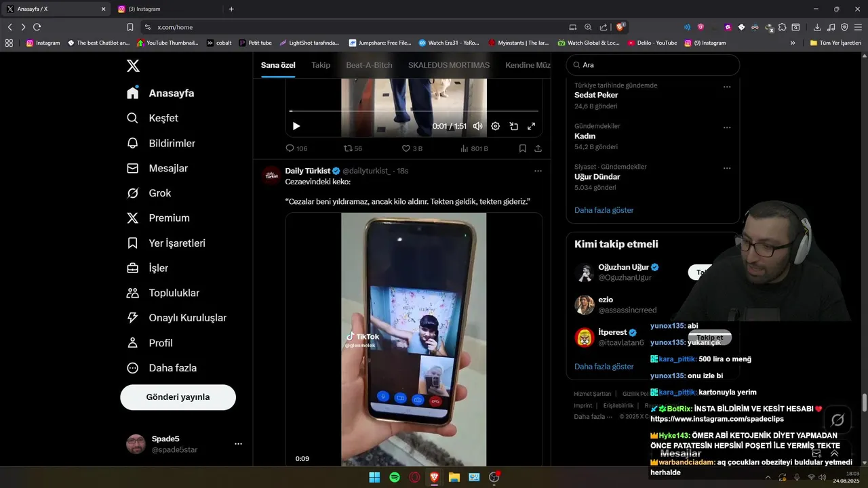Open Bildirimler notifications
The width and height of the screenshot is (868, 488).
161,143
